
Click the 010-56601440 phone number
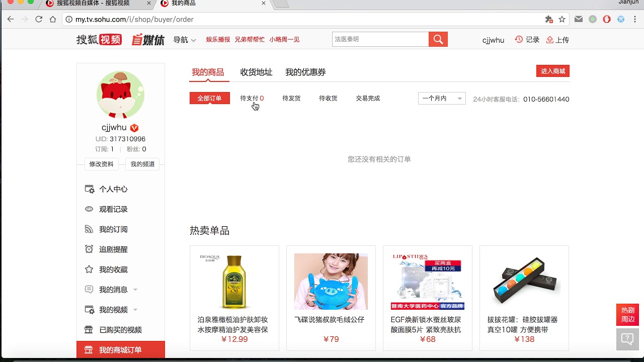[x=546, y=99]
